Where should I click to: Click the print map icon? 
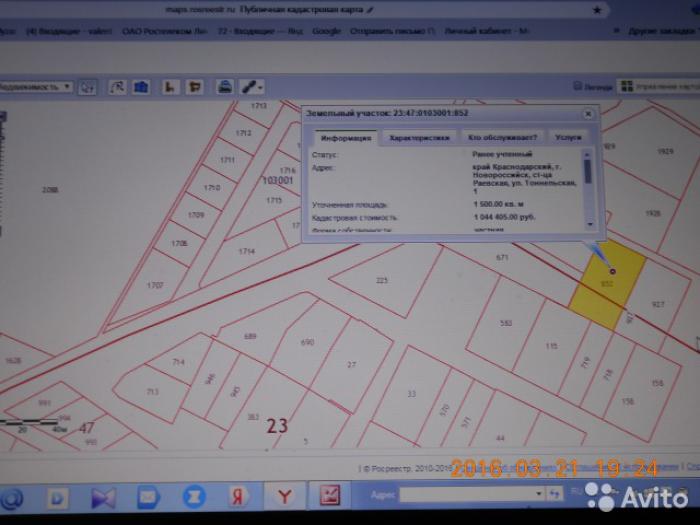click(x=225, y=87)
